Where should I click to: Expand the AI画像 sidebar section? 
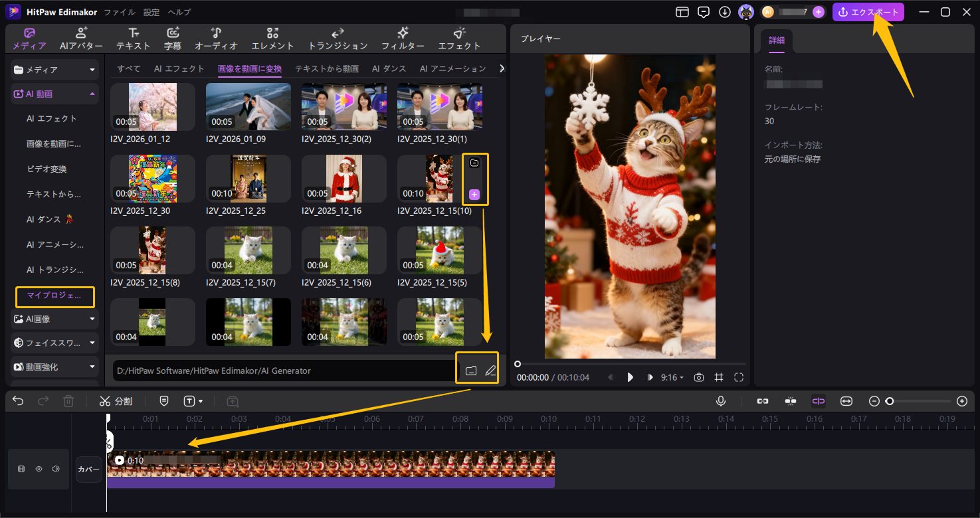(x=54, y=319)
